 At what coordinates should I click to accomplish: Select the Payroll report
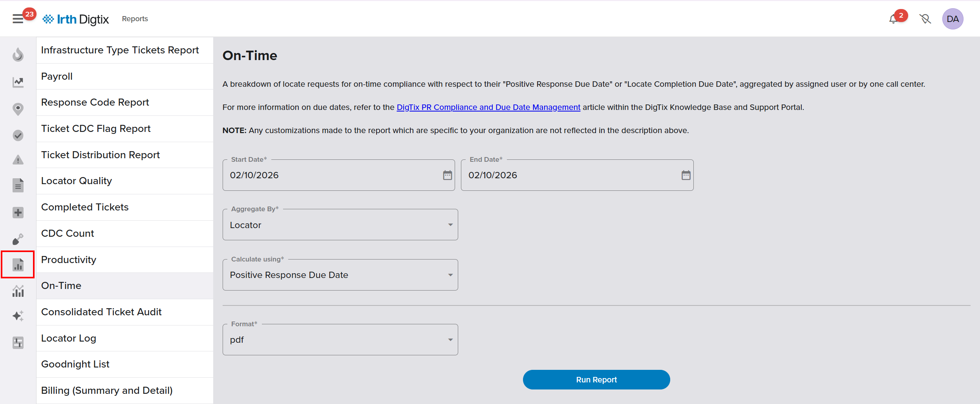[125, 77]
